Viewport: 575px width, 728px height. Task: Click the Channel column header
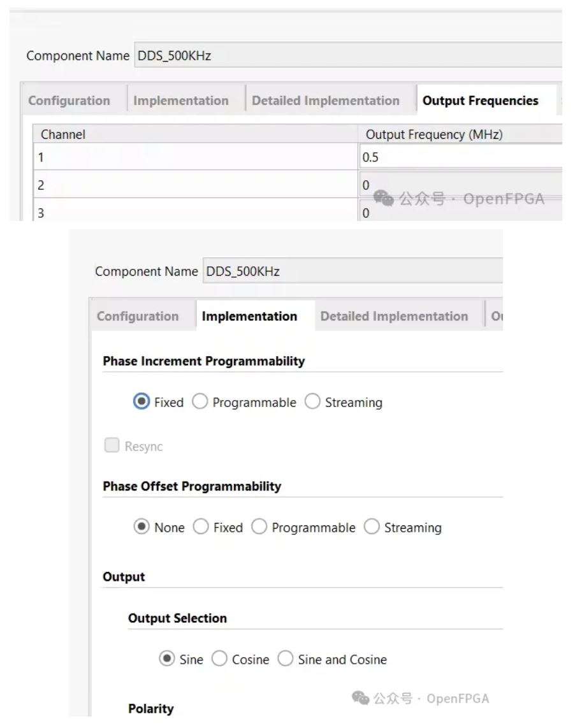coord(63,134)
